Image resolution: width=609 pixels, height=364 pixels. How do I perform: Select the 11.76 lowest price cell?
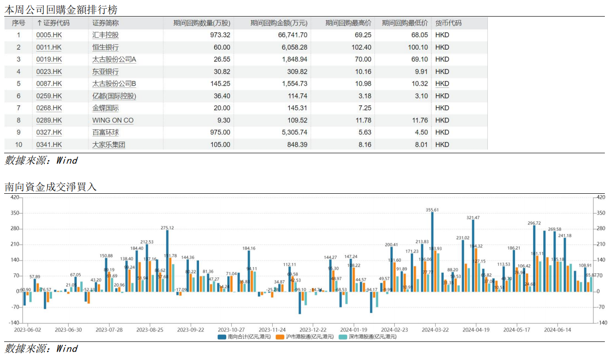point(419,121)
